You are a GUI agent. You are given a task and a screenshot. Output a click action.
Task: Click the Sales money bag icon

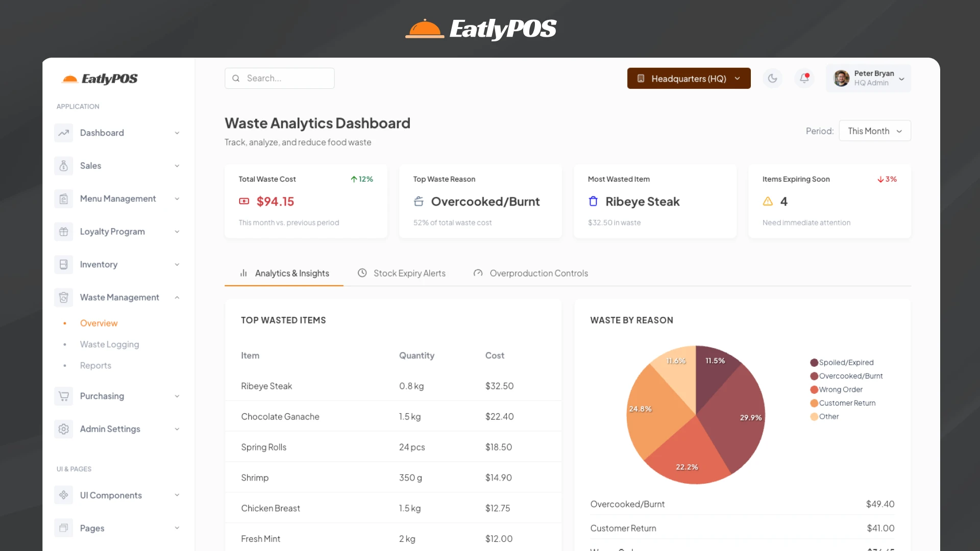pos(63,166)
